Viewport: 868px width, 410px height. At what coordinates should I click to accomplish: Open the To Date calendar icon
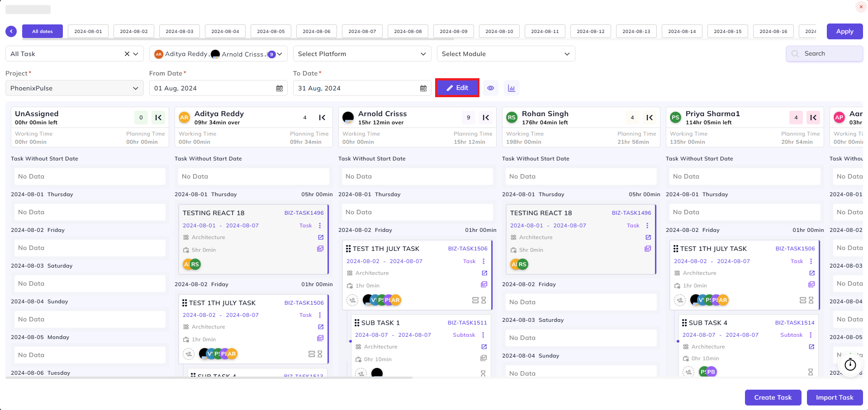tap(423, 88)
